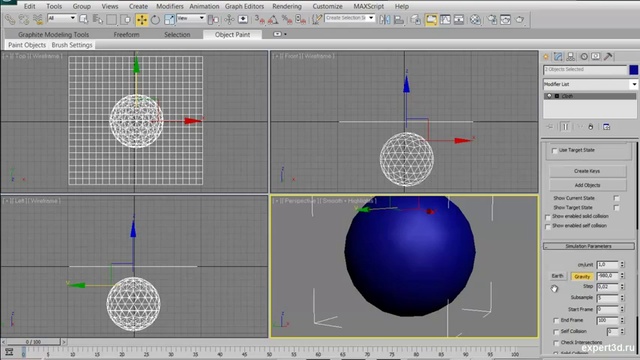Check Show enabled self collision
The image size is (640, 360).
point(548,227)
